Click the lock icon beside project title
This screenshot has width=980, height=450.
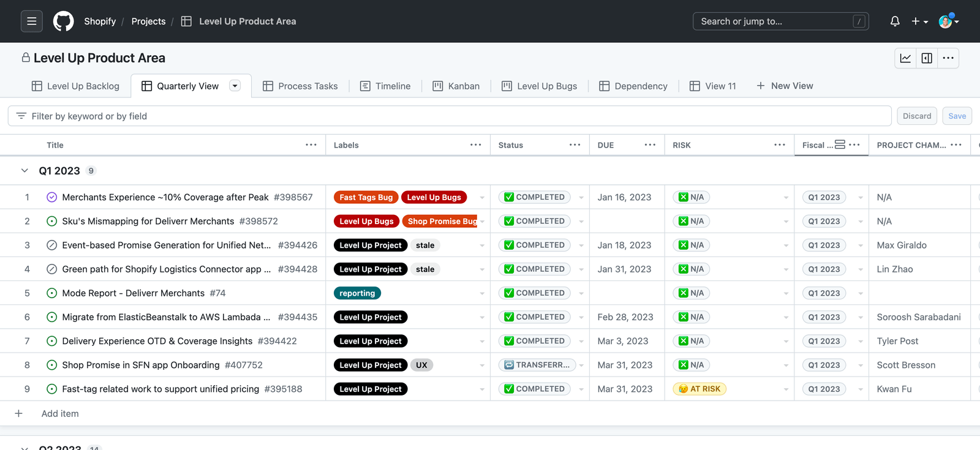click(x=26, y=58)
